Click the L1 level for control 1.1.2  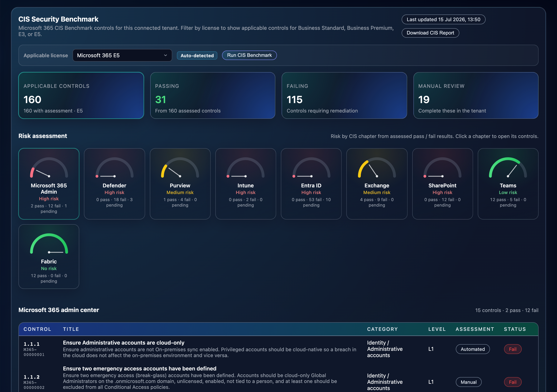431,382
